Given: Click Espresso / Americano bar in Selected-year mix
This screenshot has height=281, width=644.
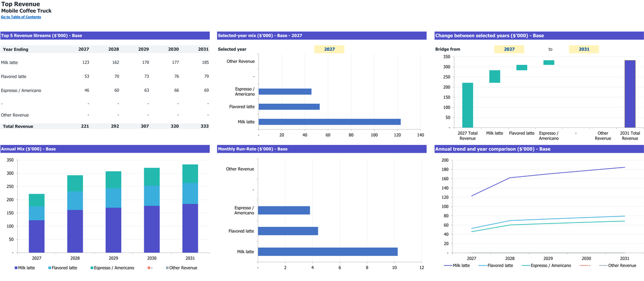Looking at the screenshot, I should click(x=285, y=91).
